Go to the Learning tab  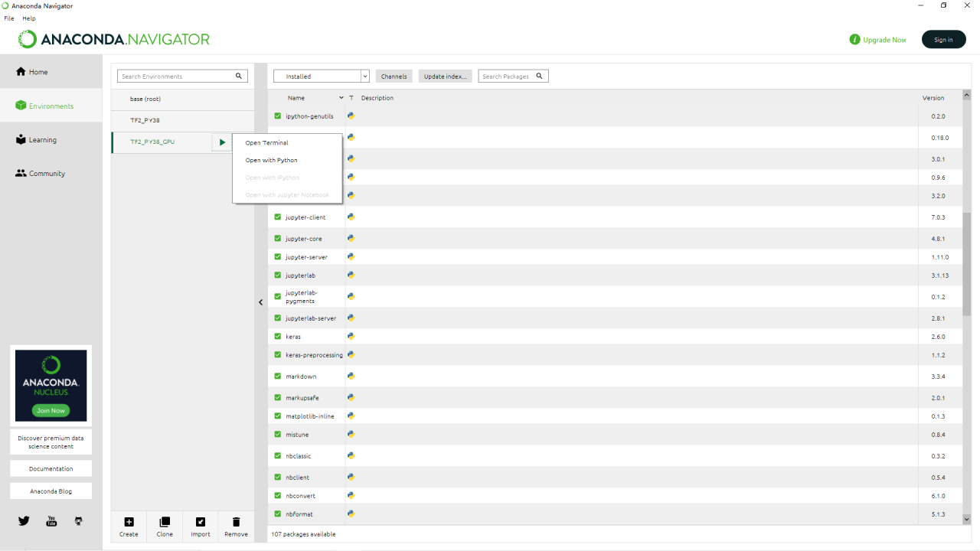(x=51, y=140)
